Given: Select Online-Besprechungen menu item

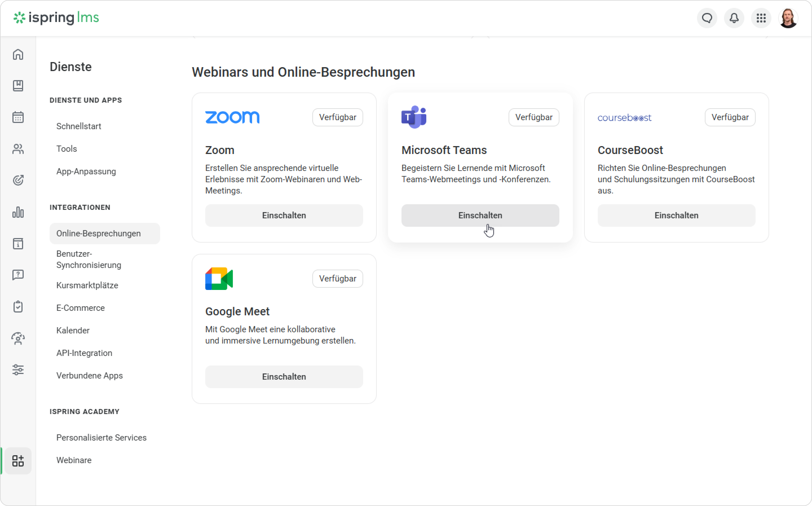Looking at the screenshot, I should click(105, 233).
